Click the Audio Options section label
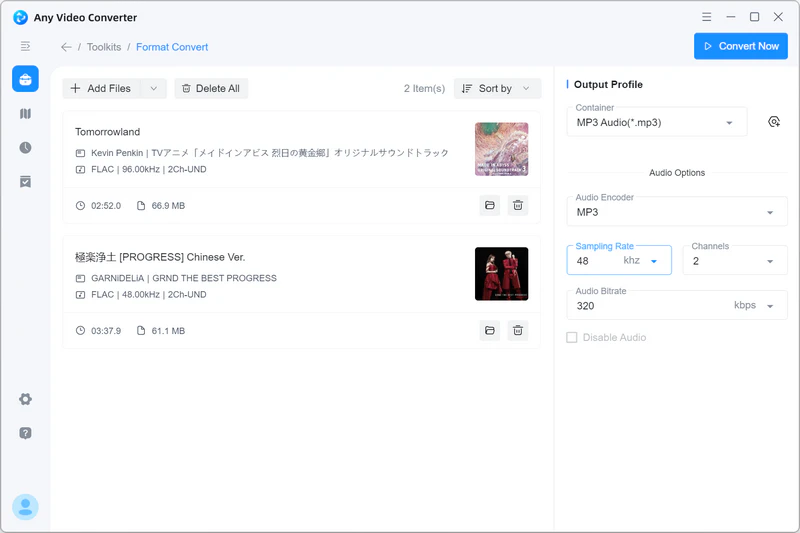The height and width of the screenshot is (533, 800). click(x=677, y=173)
